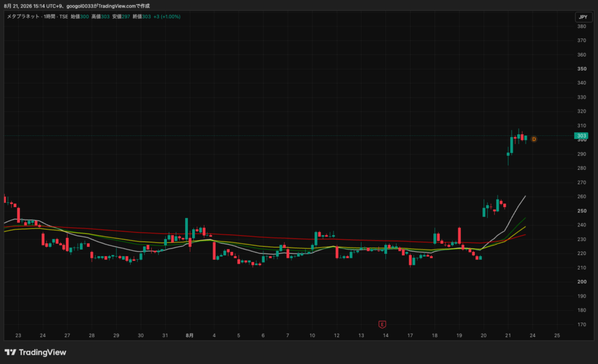This screenshot has width=598, height=364.
Task: Click the 20 date label on time axis
Action: click(x=484, y=335)
